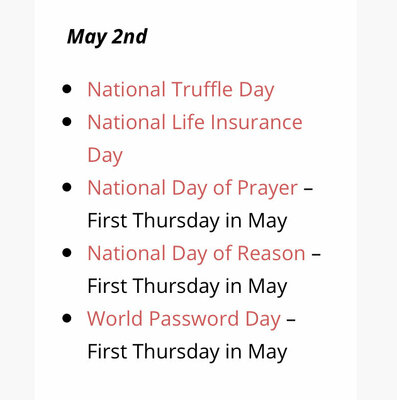The height and width of the screenshot is (400, 397).
Task: Click the wrapped word Day under Life Insurance
Action: (x=105, y=156)
